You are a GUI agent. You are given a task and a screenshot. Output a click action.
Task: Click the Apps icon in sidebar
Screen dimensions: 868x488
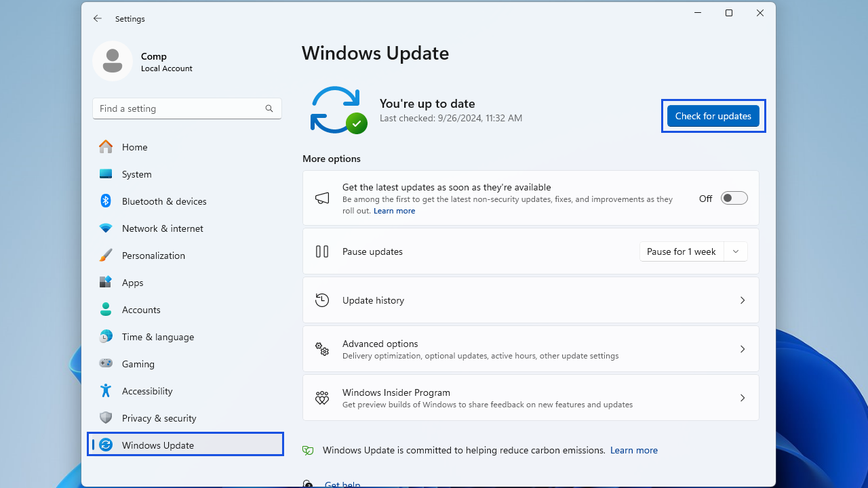tap(106, 282)
